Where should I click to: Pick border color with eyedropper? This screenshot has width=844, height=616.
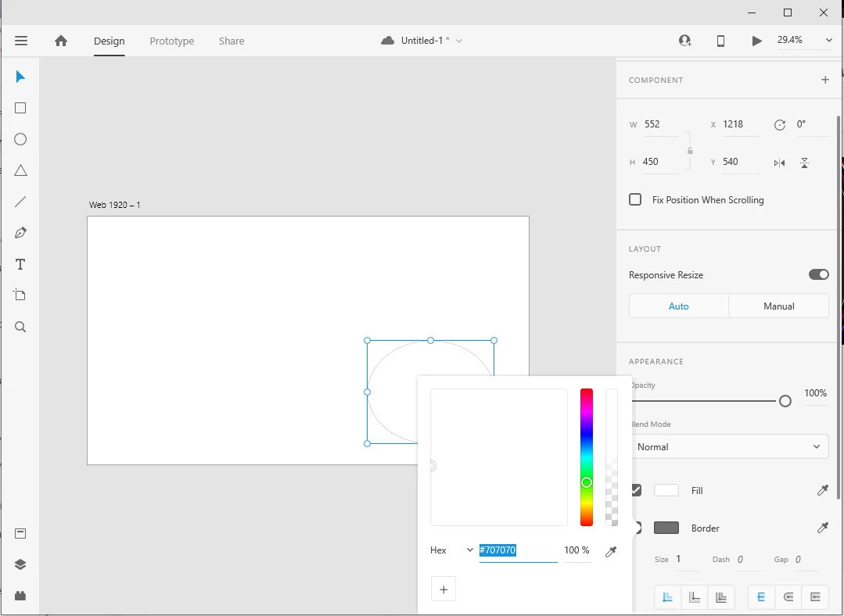click(822, 528)
